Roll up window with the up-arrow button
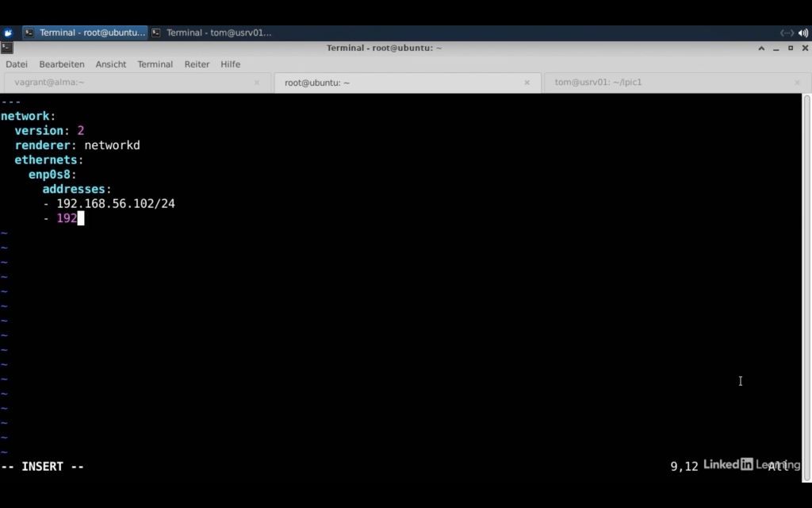This screenshot has width=812, height=508. point(761,48)
